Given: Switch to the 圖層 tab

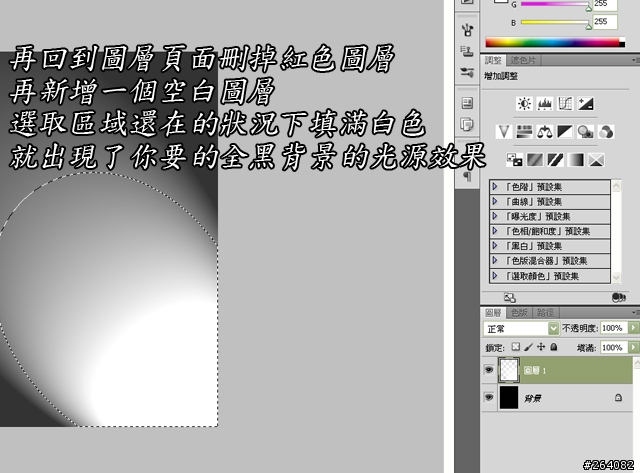Looking at the screenshot, I should pyautogui.click(x=493, y=313).
